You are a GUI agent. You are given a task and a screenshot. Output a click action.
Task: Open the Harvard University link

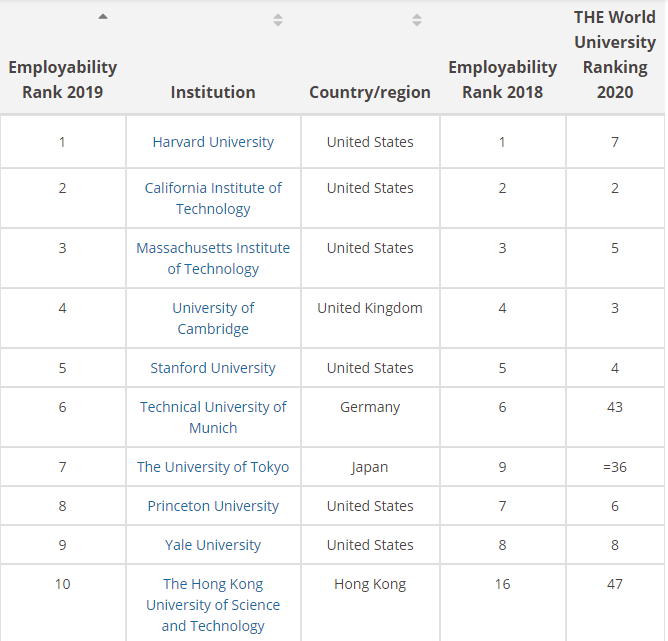tap(213, 142)
